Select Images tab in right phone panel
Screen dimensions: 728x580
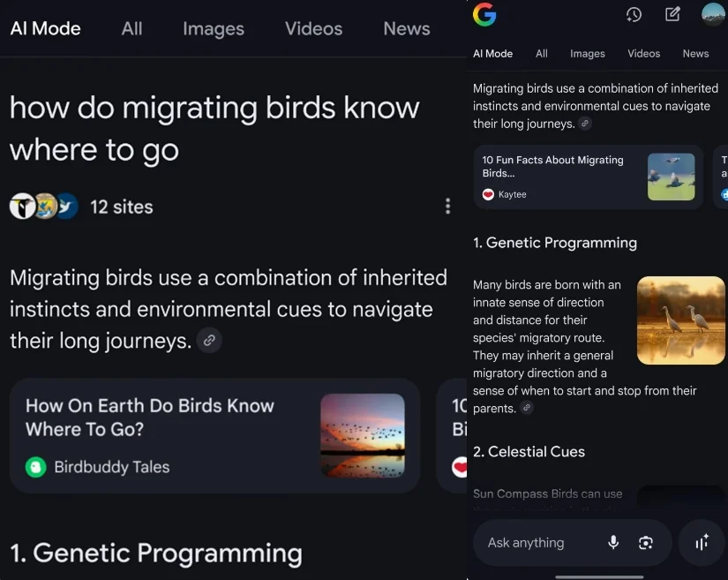tap(588, 54)
